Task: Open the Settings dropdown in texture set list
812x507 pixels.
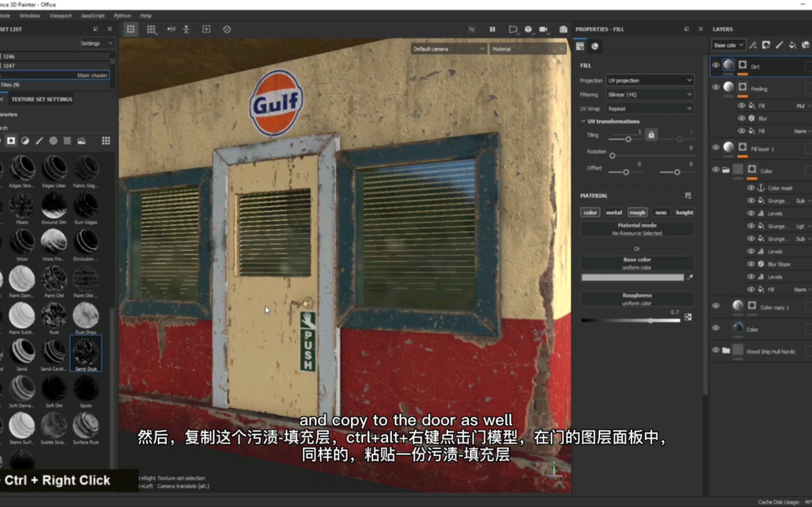Action: (97, 43)
